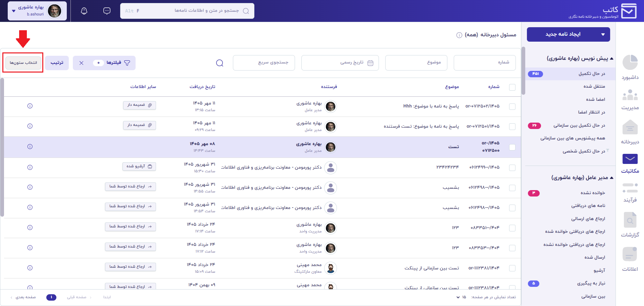Screen dimensions: 644x306
Task: Open the notifications bell icon
Action: pos(84,11)
